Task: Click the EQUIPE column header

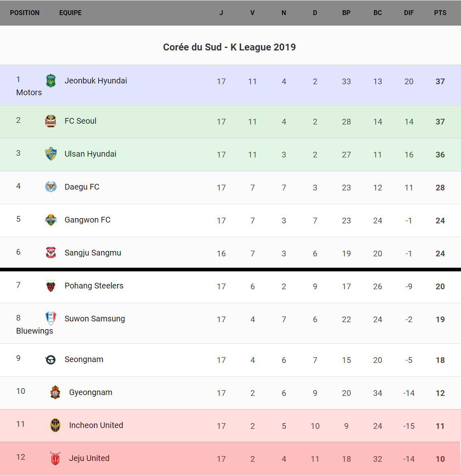Action: (x=70, y=13)
